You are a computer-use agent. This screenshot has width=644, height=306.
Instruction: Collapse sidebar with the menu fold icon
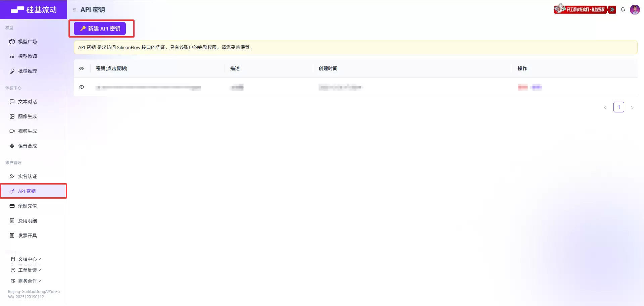click(x=75, y=10)
